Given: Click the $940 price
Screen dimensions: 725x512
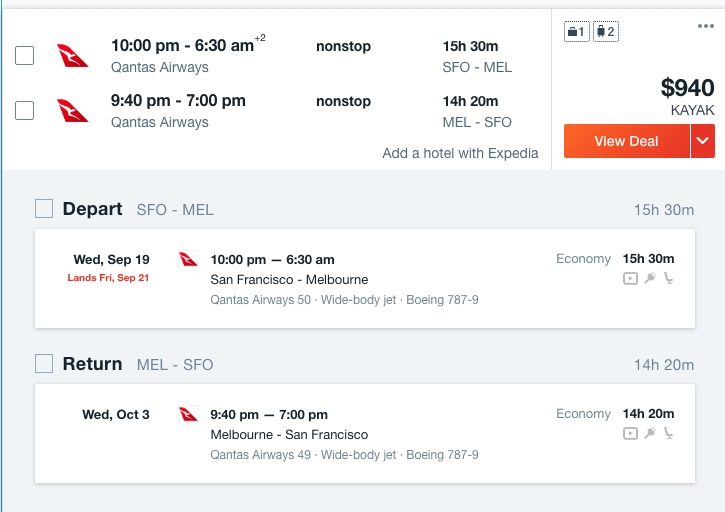Looking at the screenshot, I should coord(687,87).
